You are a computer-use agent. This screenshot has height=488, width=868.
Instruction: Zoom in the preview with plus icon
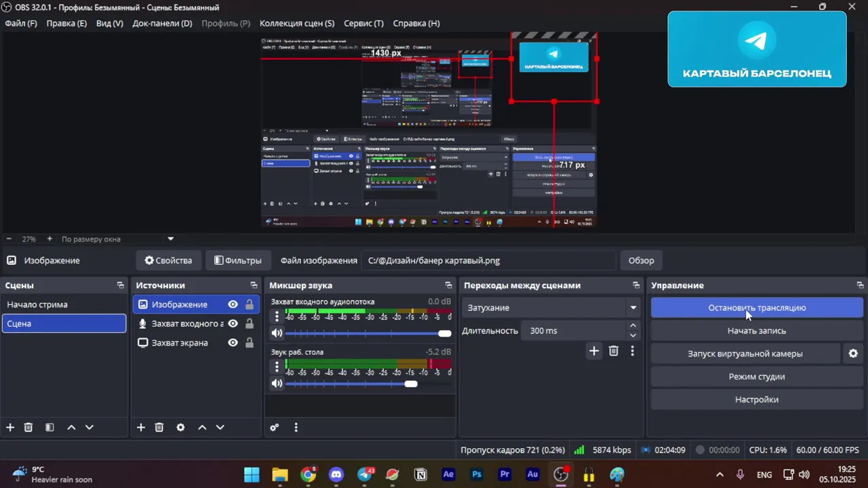(x=50, y=239)
